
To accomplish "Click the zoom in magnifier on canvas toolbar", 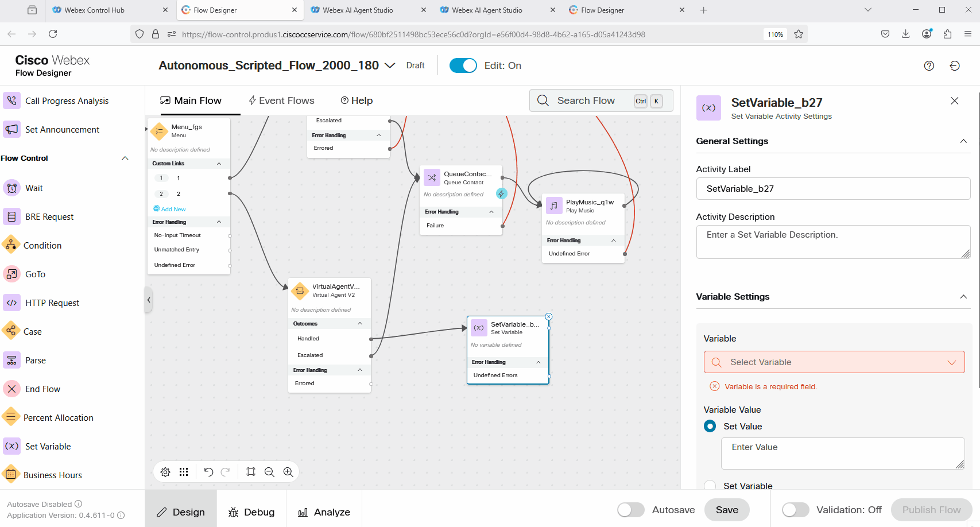I will 288,472.
